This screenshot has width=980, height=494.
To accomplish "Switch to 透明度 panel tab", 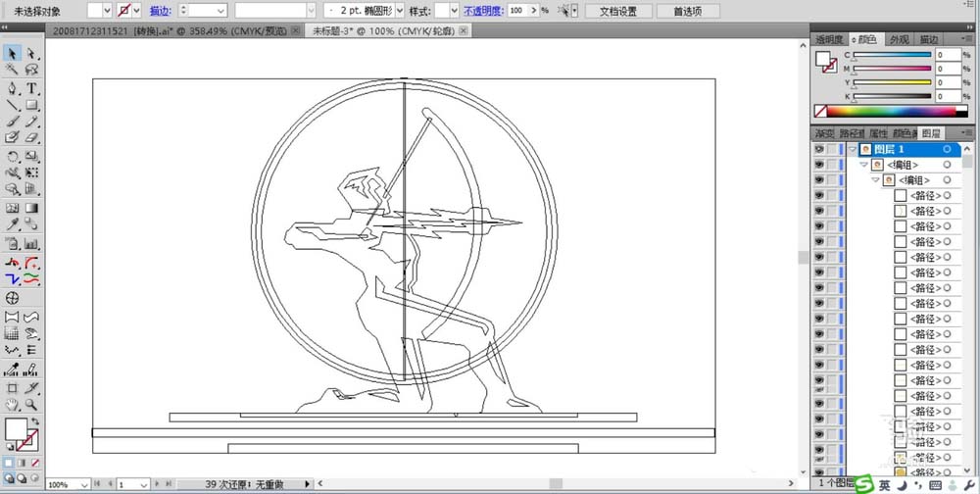I will 829,39.
